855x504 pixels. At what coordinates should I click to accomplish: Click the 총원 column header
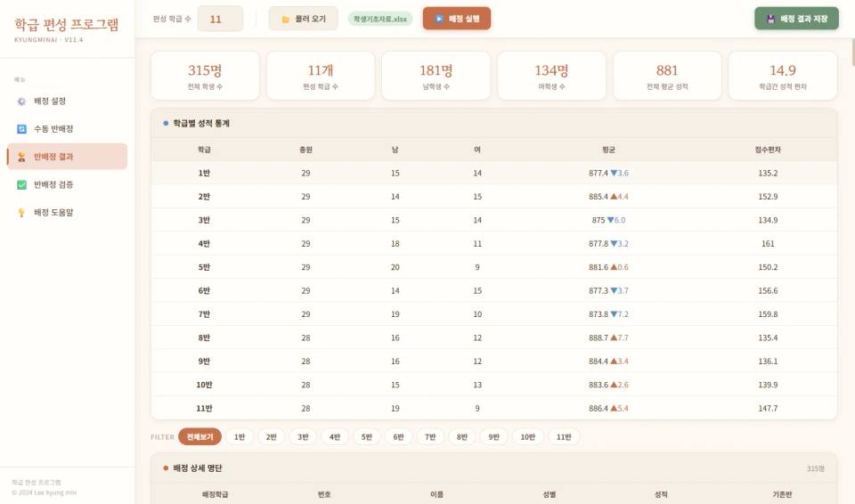(305, 150)
